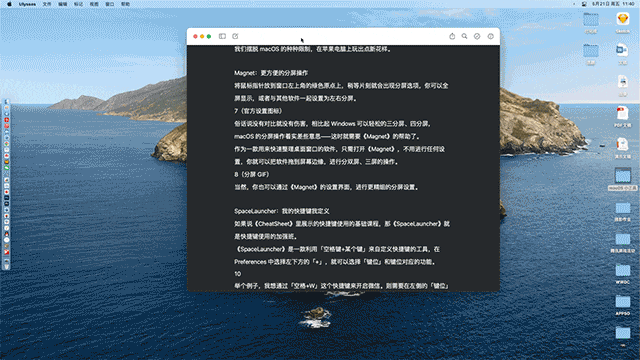
Task: Open the green WeChat icon in dock
Action: point(7,168)
